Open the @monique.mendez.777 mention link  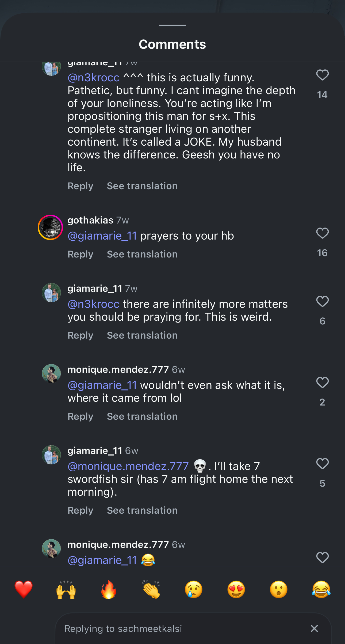(128, 466)
